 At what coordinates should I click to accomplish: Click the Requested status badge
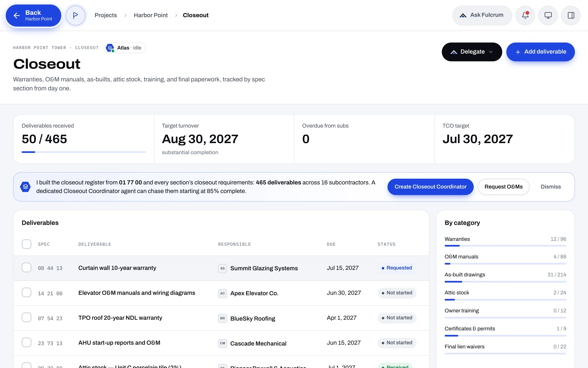click(397, 268)
